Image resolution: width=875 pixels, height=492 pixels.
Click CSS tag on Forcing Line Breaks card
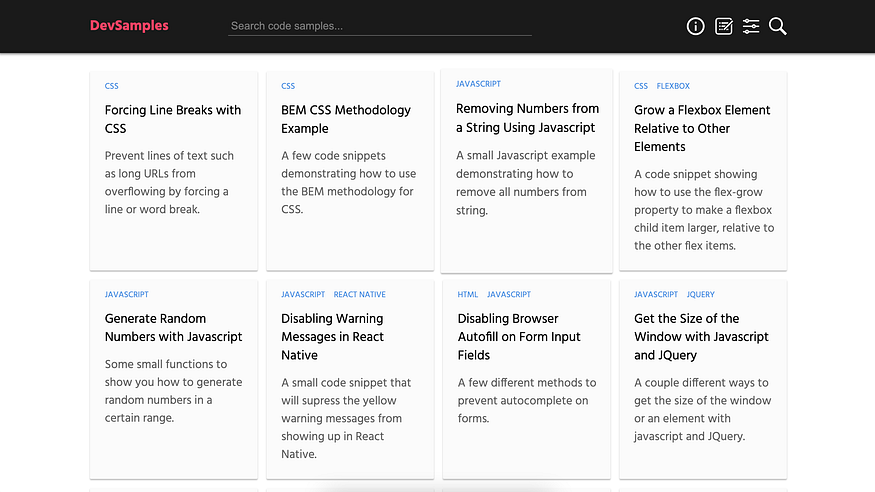coord(111,86)
